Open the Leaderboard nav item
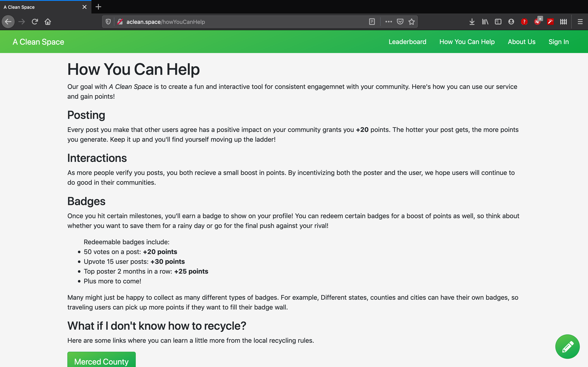Viewport: 588px width, 367px height. pos(407,42)
